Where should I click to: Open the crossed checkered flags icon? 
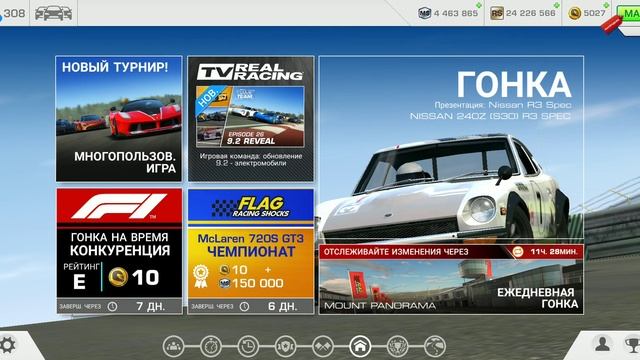[x=323, y=346]
